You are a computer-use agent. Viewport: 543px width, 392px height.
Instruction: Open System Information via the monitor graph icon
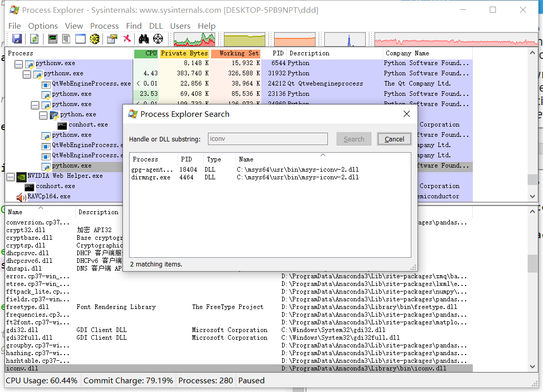click(x=52, y=38)
